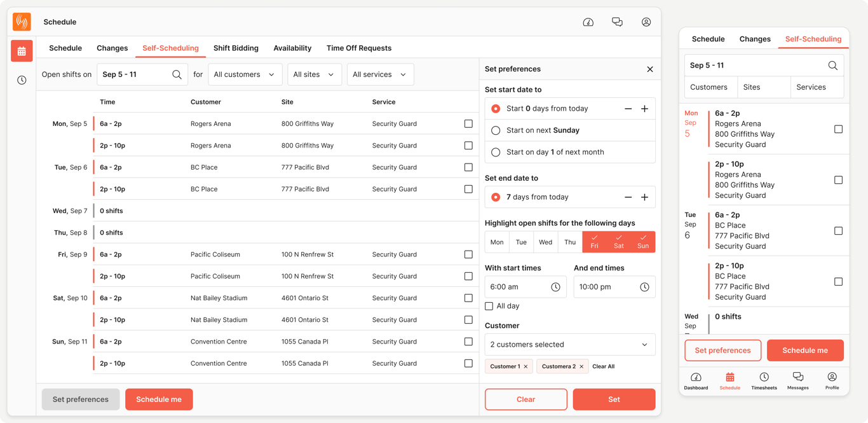Toggle Sun highlight day
Screen dimensions: 868x423
coord(643,242)
